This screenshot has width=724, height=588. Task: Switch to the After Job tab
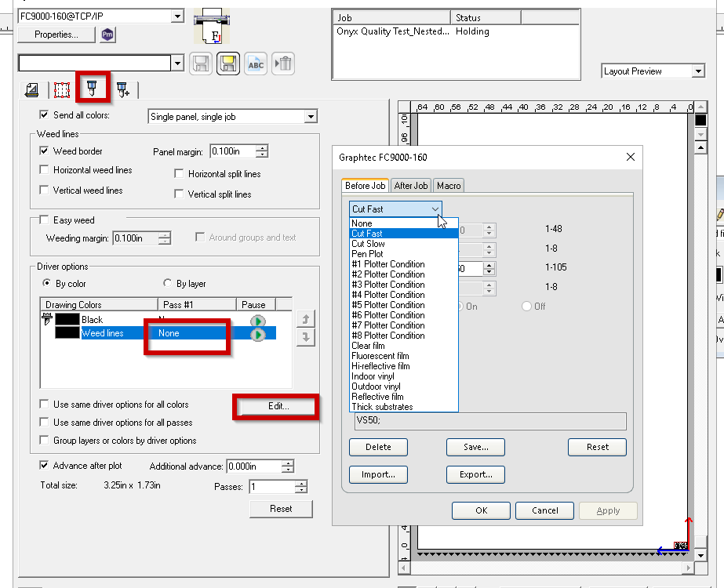point(411,186)
